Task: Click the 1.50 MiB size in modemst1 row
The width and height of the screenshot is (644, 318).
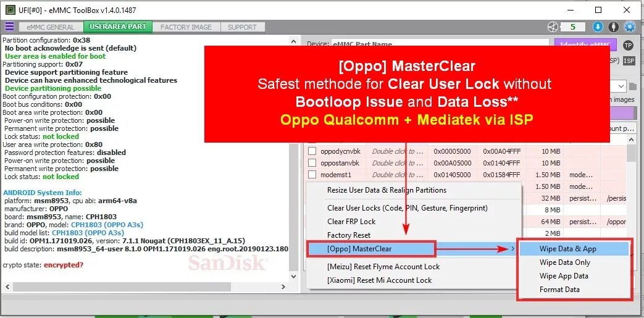Action: click(x=548, y=175)
